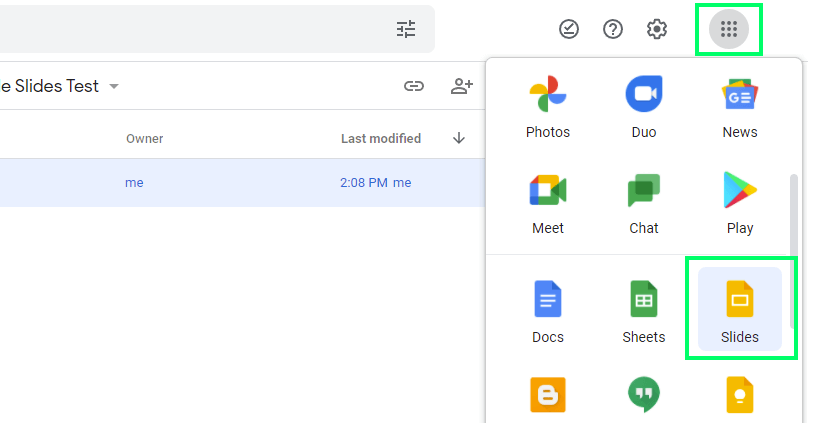This screenshot has width=826, height=423.
Task: Expand the Slides Test folder dropdown arrow
Action: click(x=114, y=86)
